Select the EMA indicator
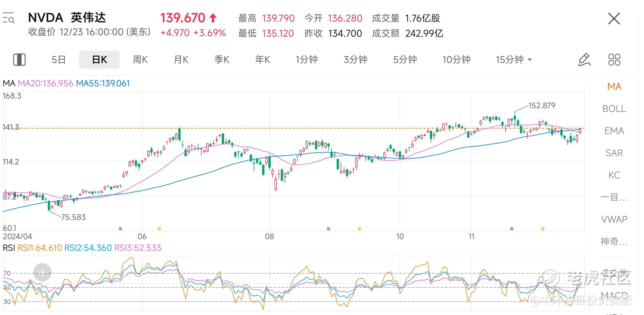The width and height of the screenshot is (644, 315). [x=614, y=131]
